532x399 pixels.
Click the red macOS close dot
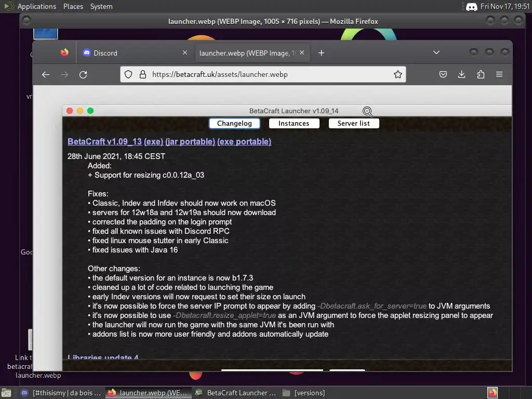pos(70,111)
